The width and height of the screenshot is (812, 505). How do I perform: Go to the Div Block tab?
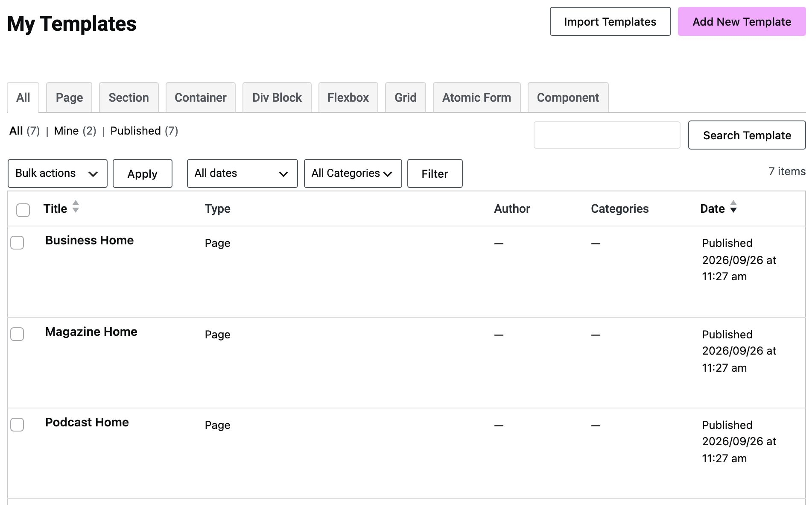coord(277,97)
